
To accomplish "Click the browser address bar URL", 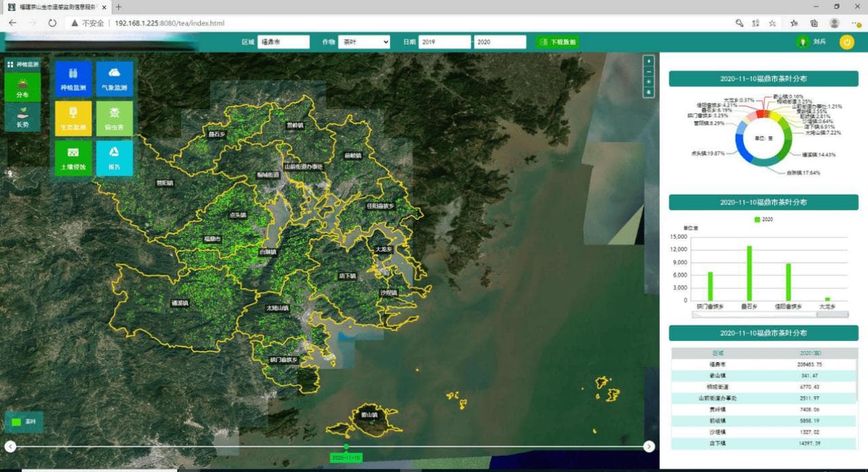I will point(170,23).
